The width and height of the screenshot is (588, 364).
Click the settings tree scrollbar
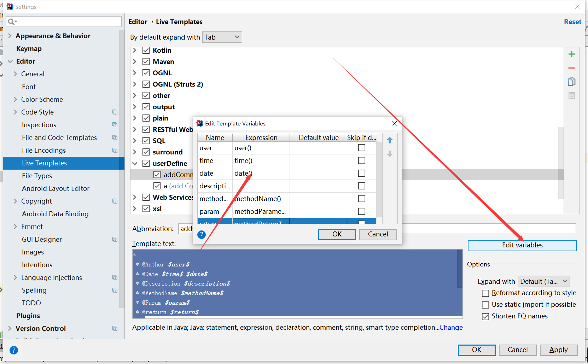(122, 170)
